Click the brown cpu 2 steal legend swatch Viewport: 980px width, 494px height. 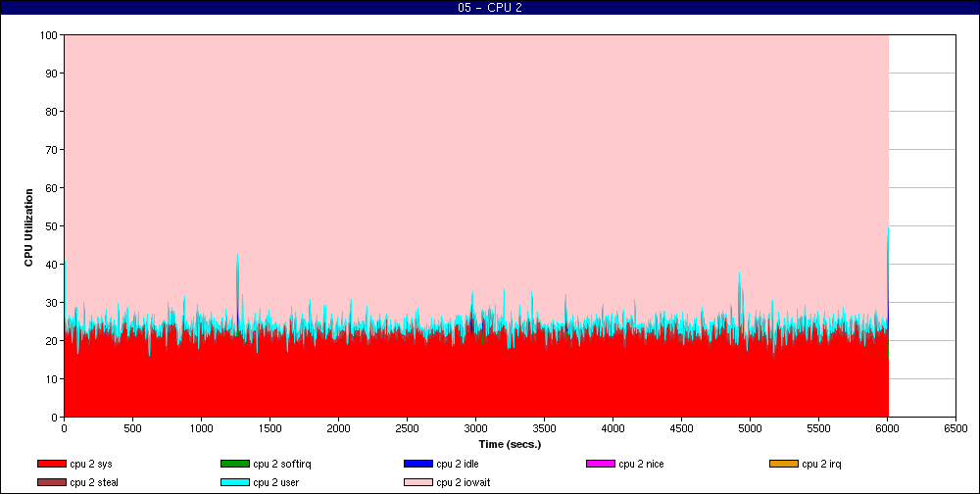point(52,482)
